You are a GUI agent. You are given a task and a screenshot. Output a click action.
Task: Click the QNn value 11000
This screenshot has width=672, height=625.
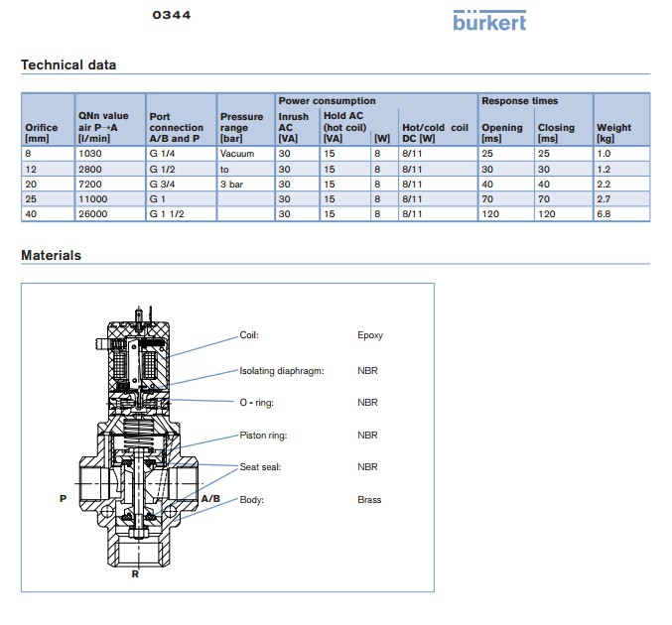(x=92, y=199)
